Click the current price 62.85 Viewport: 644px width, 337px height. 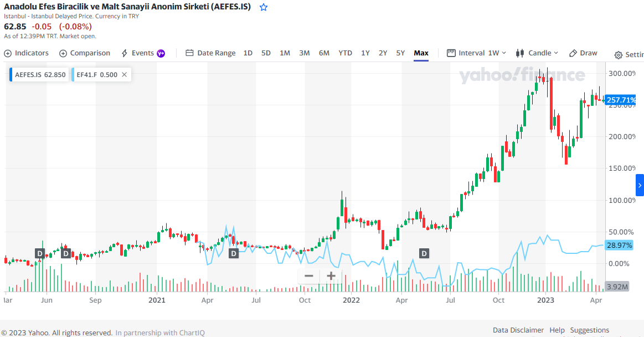click(15, 26)
